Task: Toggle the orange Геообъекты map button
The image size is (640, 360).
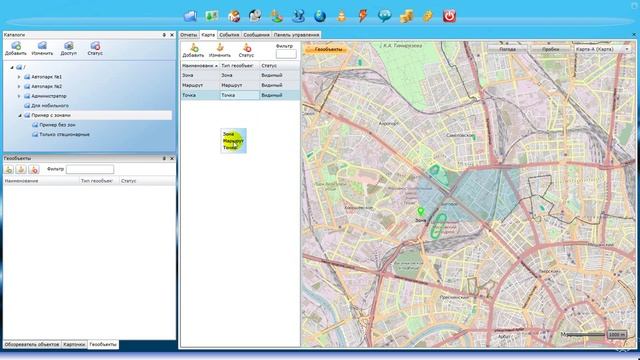Action: click(x=328, y=49)
